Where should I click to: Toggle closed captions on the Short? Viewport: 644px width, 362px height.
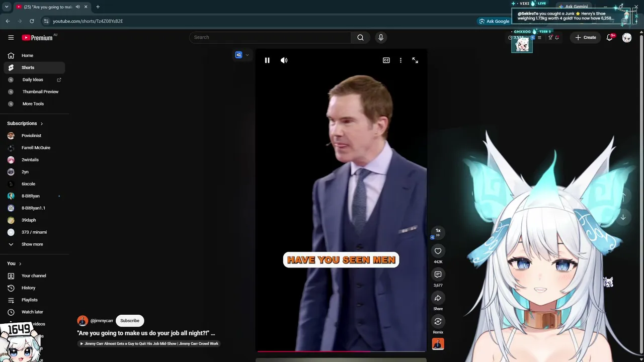[386, 60]
